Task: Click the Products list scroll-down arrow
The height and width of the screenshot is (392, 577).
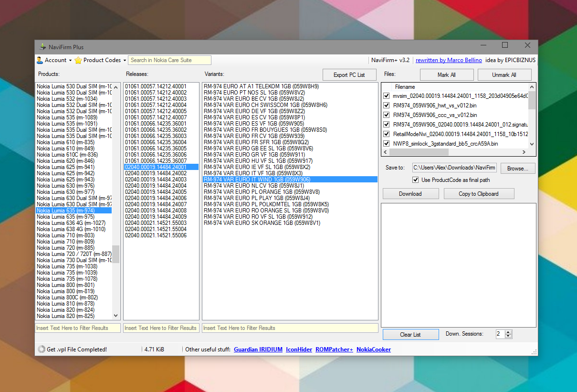Action: point(115,316)
